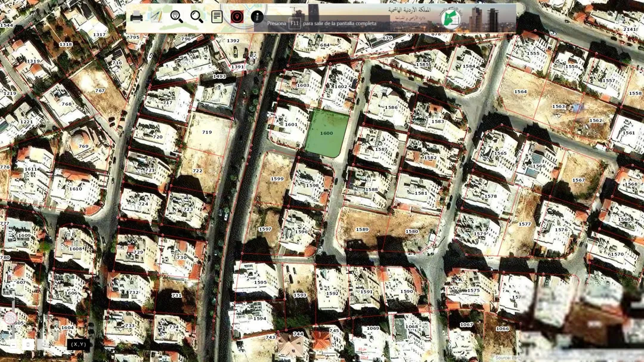Click the green Jordan lands department logo
Viewport: 644px width, 362px height.
[451, 19]
